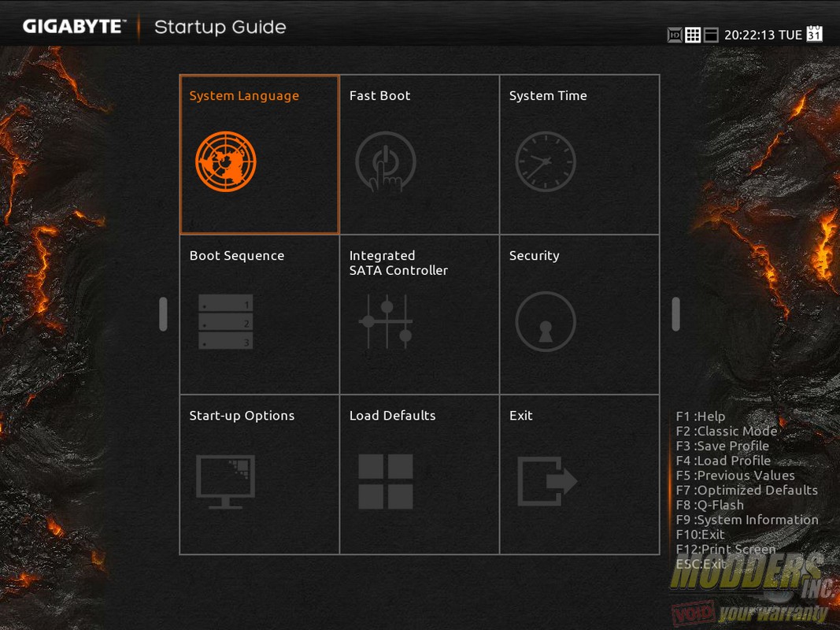This screenshot has width=840, height=630.
Task: Click the "20:22:13 TUE" clock readout
Action: [764, 35]
